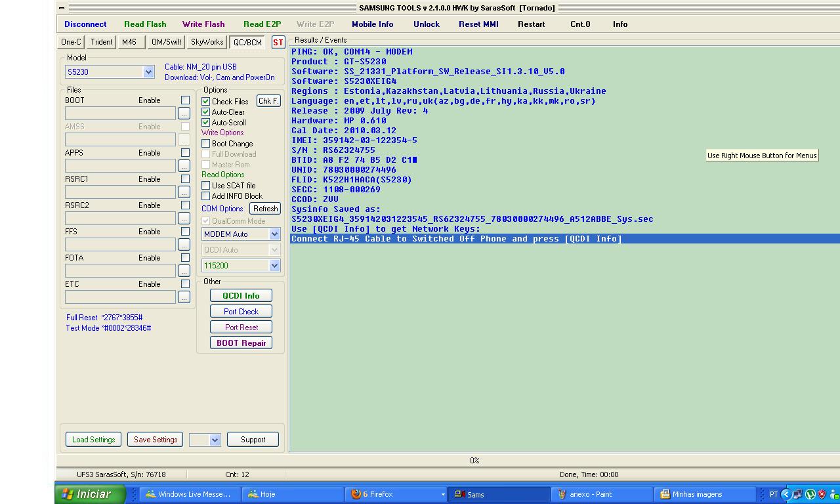The width and height of the screenshot is (840, 504).
Task: Click the BOOT Repair button
Action: pyautogui.click(x=241, y=343)
